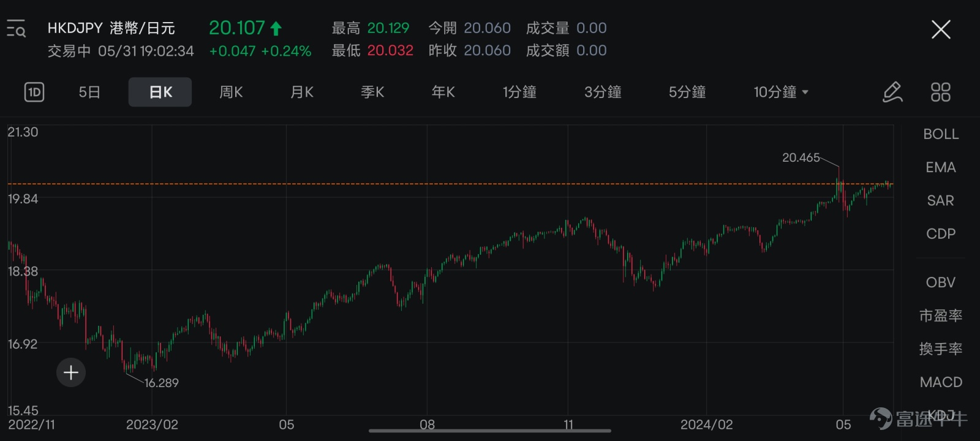Expand the 10分鐘 interval dropdown
This screenshot has width=980, height=441.
coord(781,92)
